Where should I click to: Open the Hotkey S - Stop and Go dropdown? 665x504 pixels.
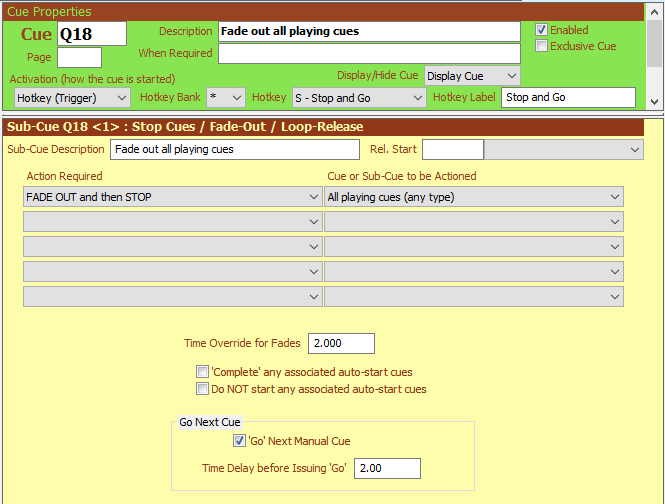359,98
